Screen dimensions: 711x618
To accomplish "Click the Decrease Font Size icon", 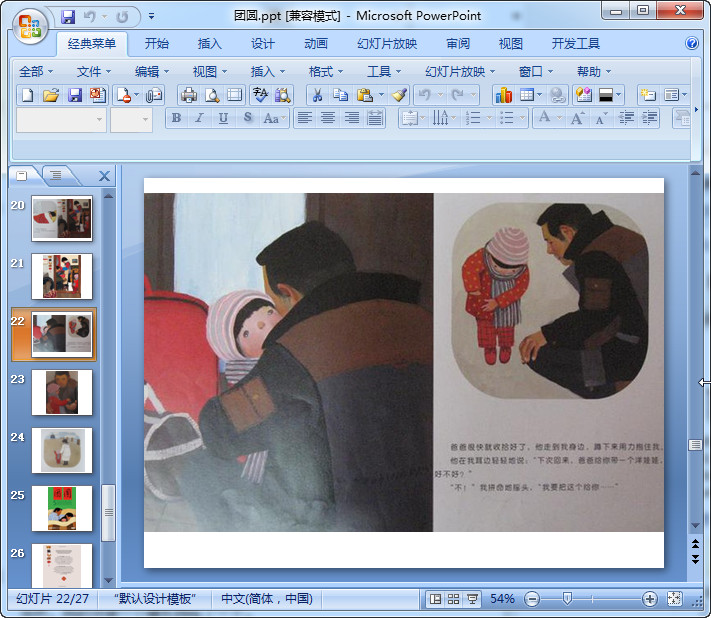I will coord(601,119).
